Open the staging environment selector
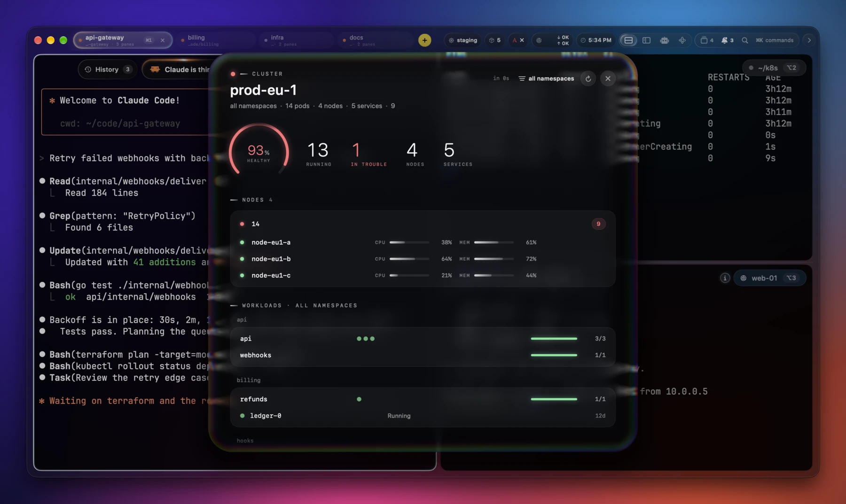 (x=463, y=40)
